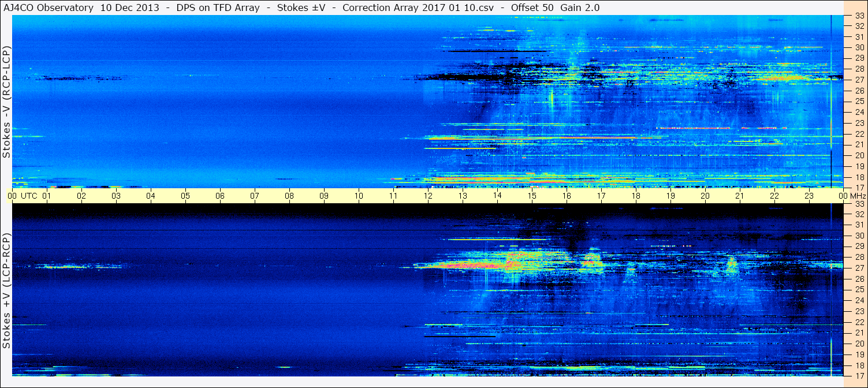The image size is (868, 388).
Task: Click the '02' hour tick on time axis
Action: (x=81, y=196)
